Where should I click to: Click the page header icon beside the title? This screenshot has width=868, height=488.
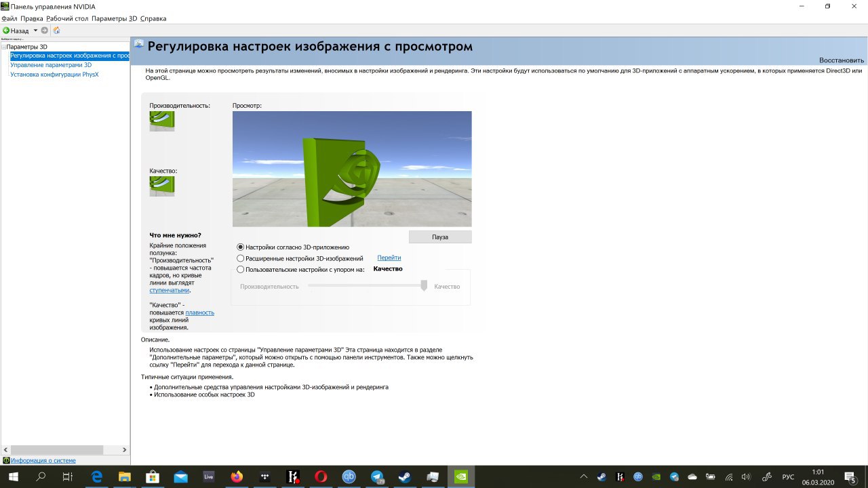[x=139, y=45]
